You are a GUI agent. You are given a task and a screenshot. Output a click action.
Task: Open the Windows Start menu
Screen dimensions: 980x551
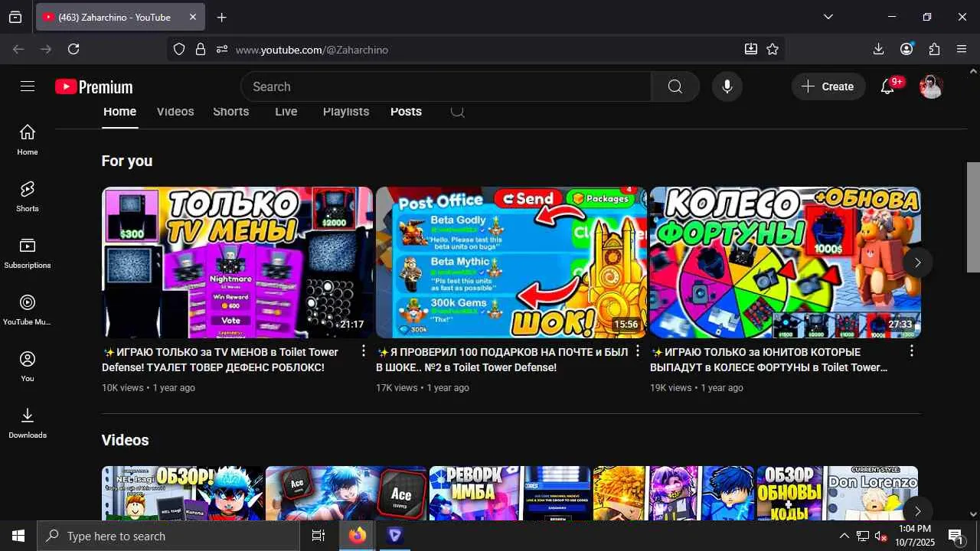tap(18, 536)
